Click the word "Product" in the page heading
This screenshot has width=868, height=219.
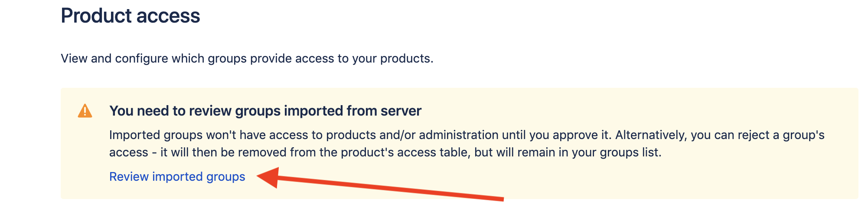click(x=95, y=16)
